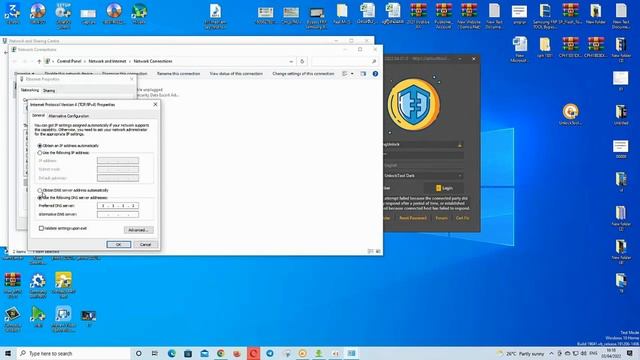Show hidden system tray icons
640x360 pixels.
[551, 353]
